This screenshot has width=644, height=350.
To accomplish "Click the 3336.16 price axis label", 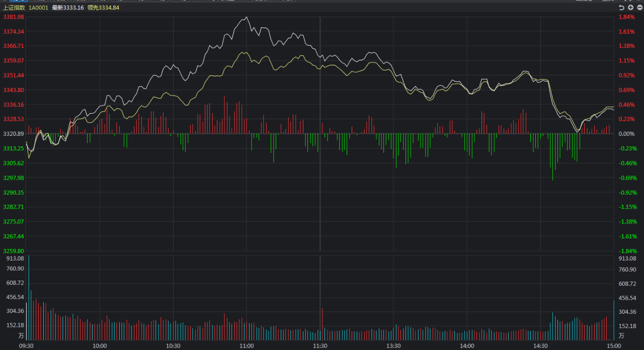I will tap(14, 105).
